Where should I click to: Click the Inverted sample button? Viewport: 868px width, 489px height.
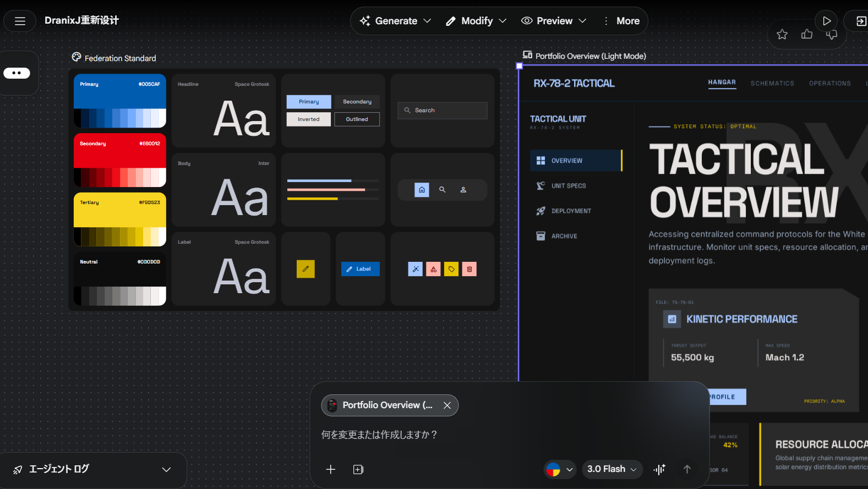point(309,119)
